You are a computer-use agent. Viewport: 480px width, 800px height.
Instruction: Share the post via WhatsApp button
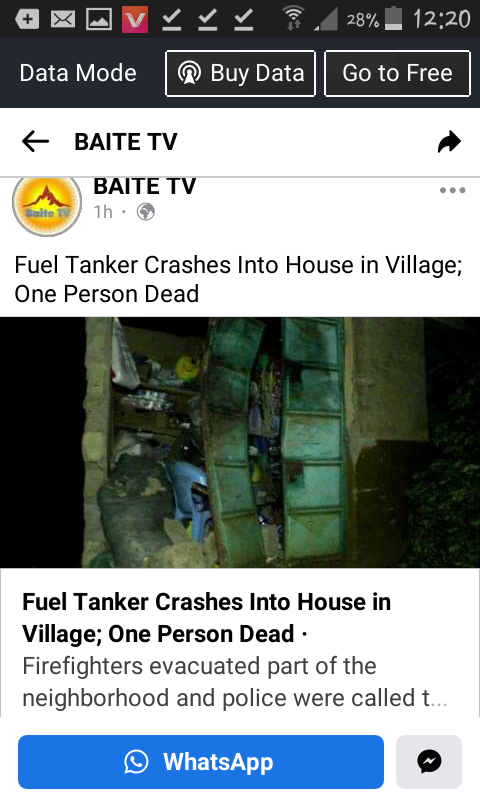201,762
